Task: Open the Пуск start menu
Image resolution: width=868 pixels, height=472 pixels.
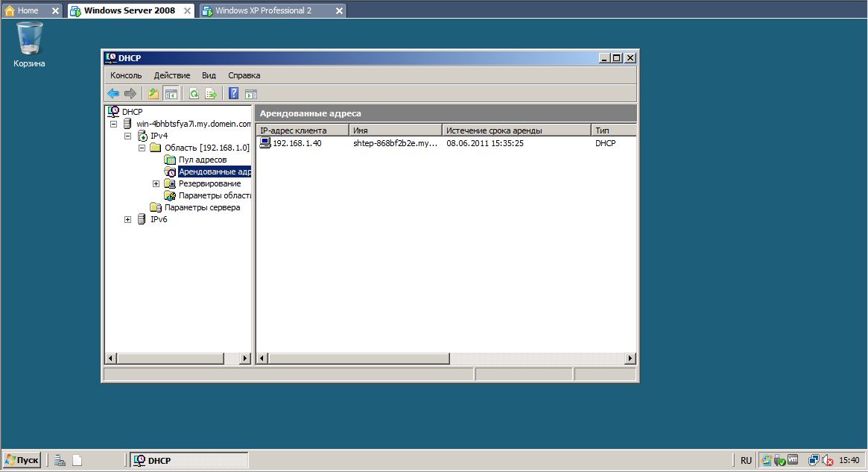Action: pyautogui.click(x=22, y=460)
